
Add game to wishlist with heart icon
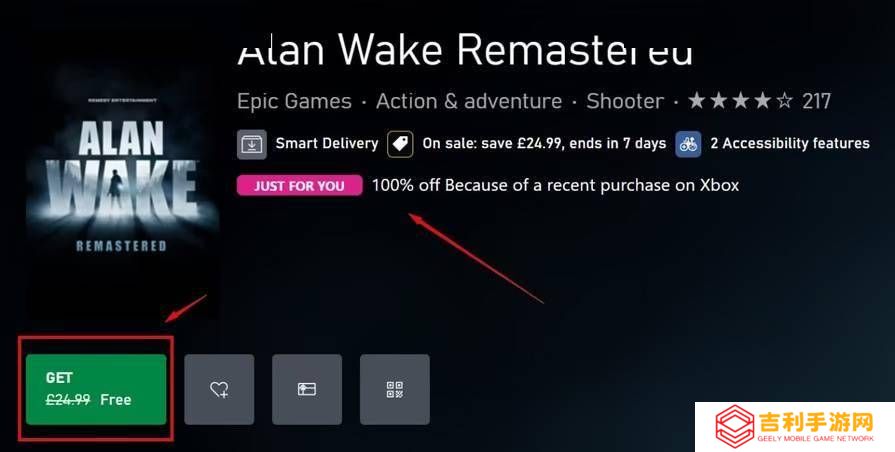pos(219,389)
